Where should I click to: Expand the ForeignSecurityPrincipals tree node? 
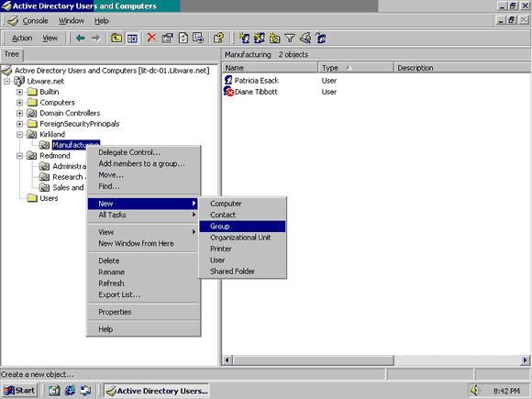tap(19, 124)
